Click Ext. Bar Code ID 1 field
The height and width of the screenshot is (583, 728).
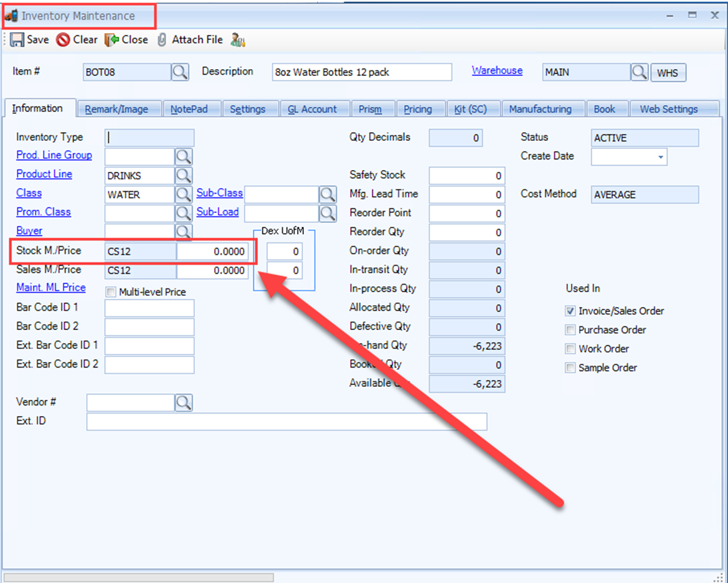pyautogui.click(x=149, y=346)
